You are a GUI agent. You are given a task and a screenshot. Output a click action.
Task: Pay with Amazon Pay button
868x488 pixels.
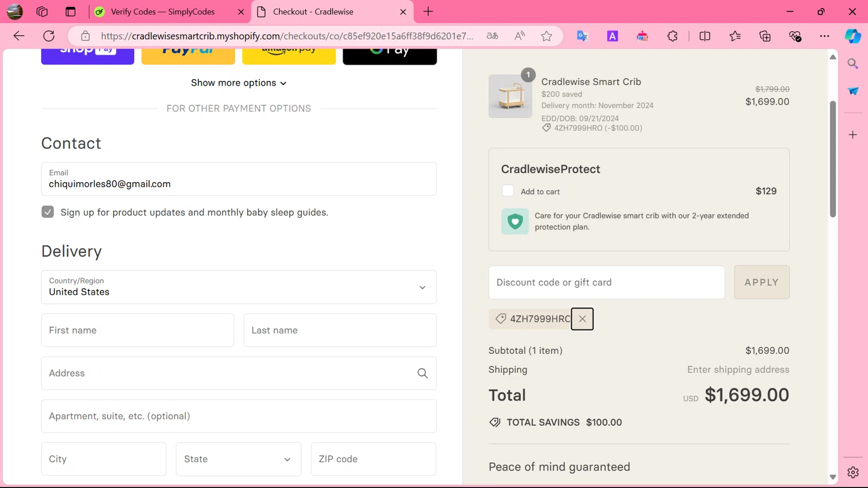click(289, 56)
